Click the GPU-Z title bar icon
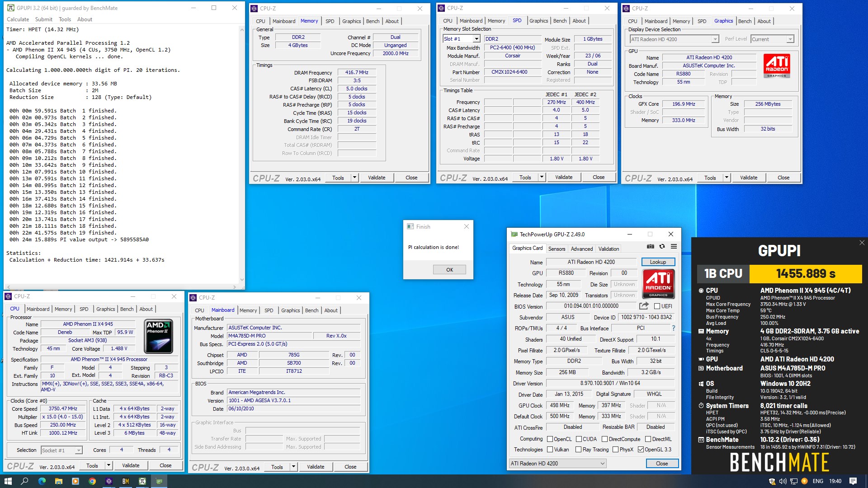This screenshot has height=488, width=868. tap(514, 234)
